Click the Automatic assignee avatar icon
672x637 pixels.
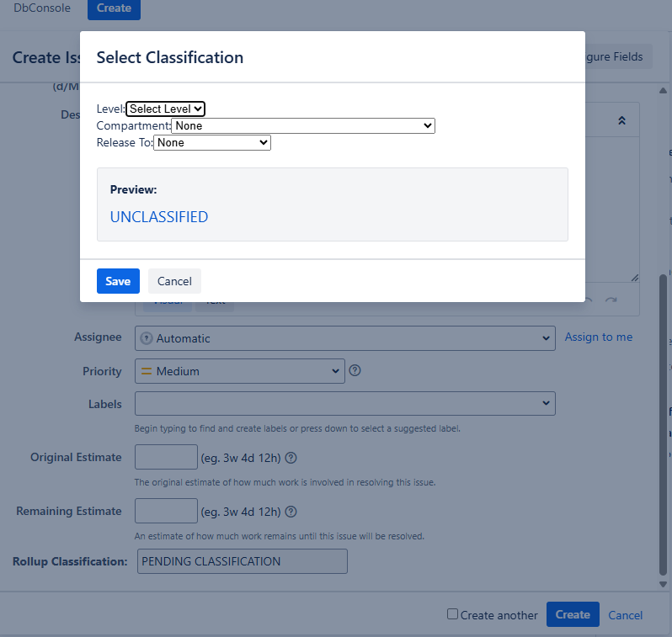click(x=147, y=338)
